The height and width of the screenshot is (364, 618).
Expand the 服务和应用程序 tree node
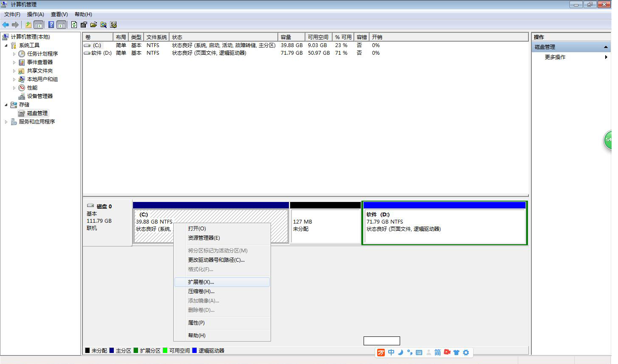6,122
